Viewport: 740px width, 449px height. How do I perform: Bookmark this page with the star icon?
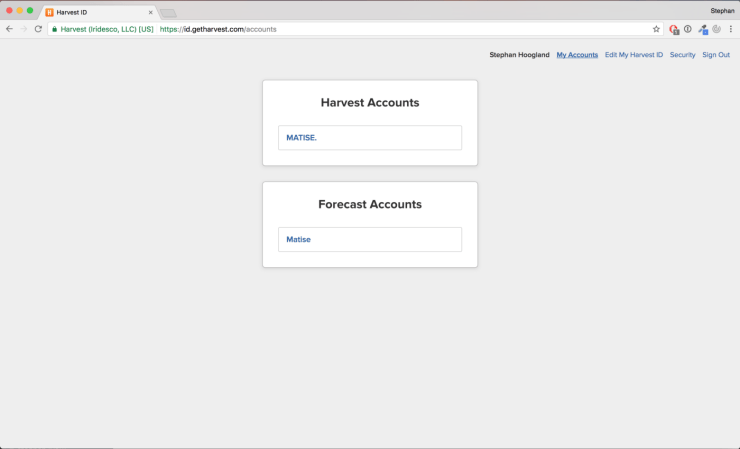coord(656,29)
